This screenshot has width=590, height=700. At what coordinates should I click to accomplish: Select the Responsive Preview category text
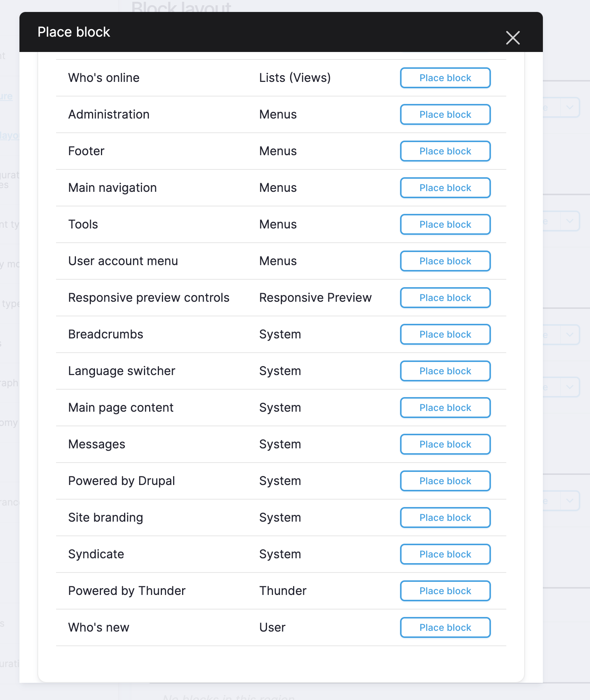point(315,298)
